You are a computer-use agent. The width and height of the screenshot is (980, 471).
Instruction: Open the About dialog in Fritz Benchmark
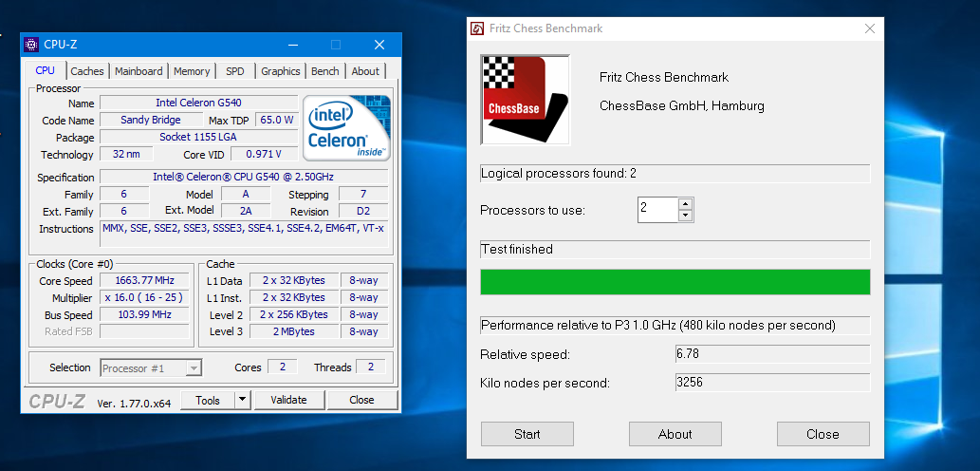pyautogui.click(x=675, y=434)
